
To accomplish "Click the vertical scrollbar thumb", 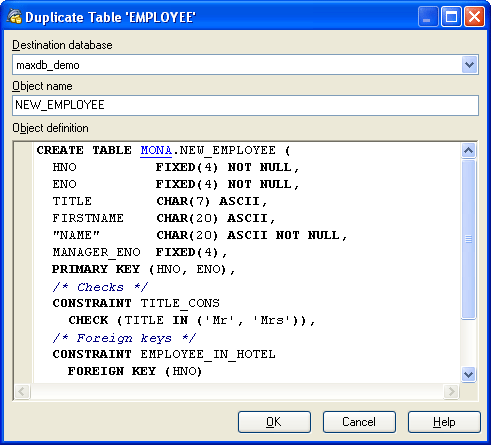I will tap(468, 239).
